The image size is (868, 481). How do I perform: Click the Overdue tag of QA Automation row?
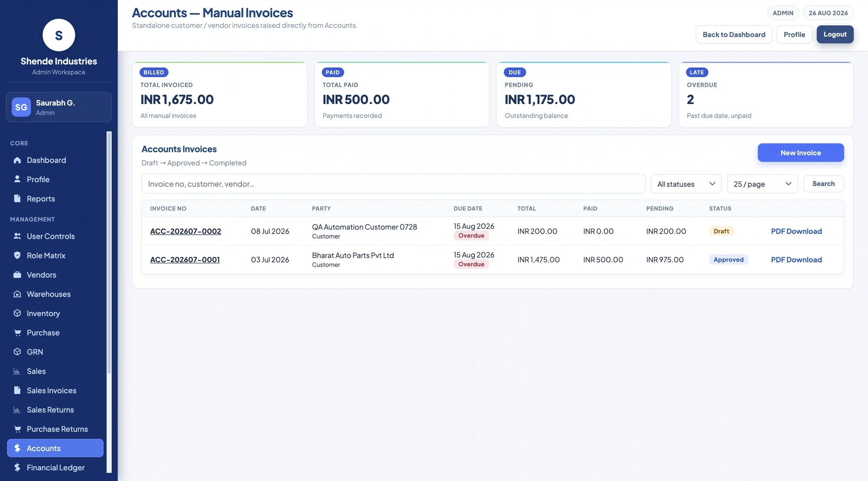[x=471, y=236]
